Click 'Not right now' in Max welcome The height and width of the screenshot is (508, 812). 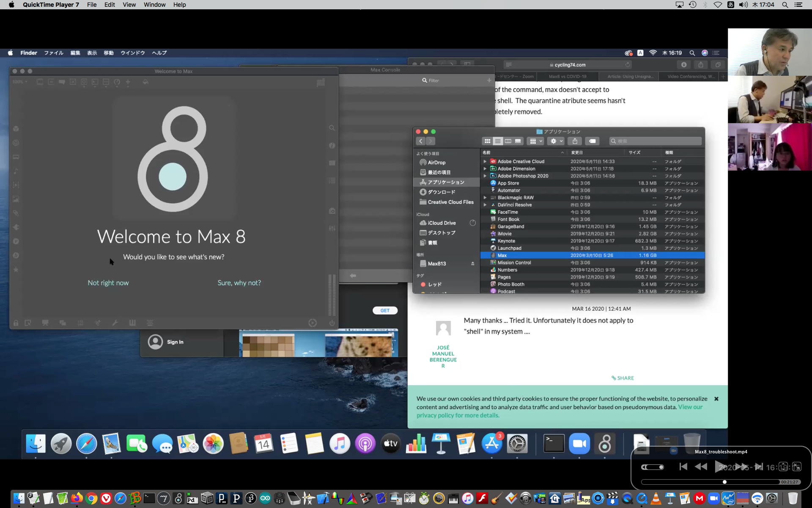click(x=108, y=283)
